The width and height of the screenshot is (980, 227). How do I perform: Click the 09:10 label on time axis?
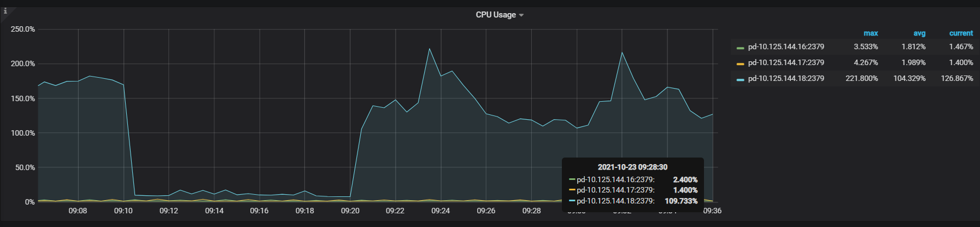pyautogui.click(x=123, y=211)
